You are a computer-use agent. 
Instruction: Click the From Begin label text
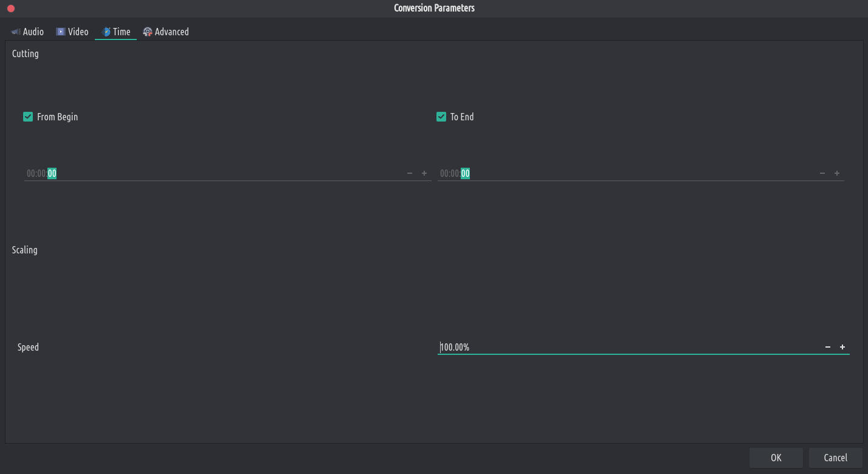tap(58, 117)
